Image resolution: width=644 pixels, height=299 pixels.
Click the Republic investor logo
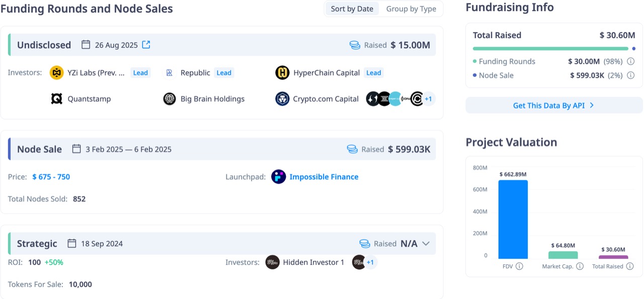click(x=170, y=73)
